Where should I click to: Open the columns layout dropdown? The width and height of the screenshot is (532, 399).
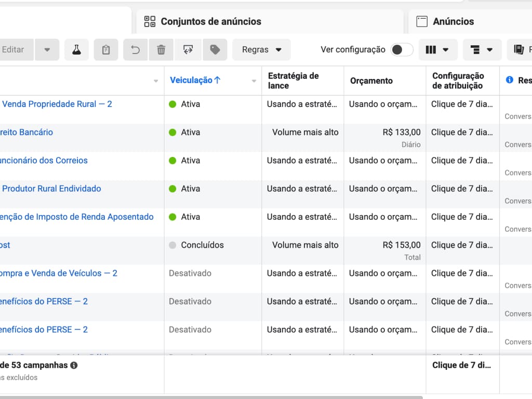pos(438,50)
